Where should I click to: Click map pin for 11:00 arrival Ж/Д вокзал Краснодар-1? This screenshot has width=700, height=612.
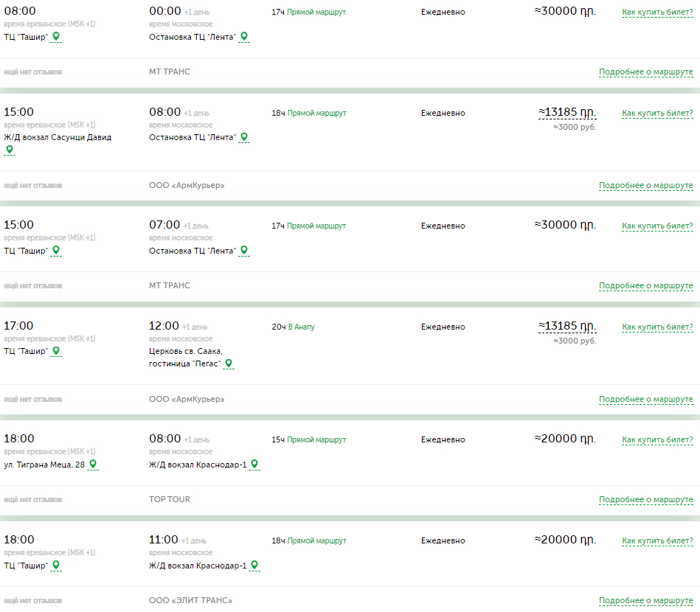[254, 565]
